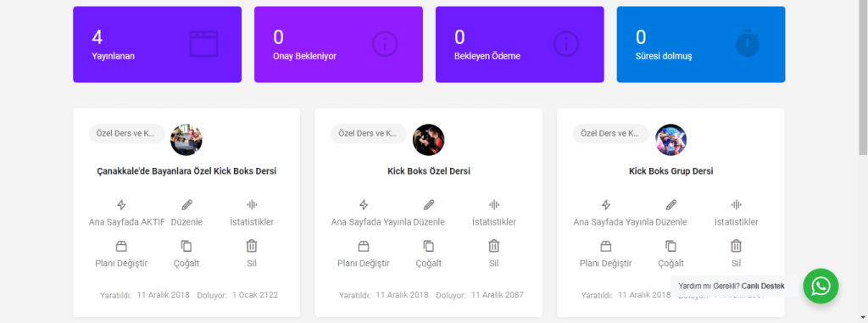Select the Onay Bekleniyor stat card
Screen dimensions: 868x323
click(338, 44)
